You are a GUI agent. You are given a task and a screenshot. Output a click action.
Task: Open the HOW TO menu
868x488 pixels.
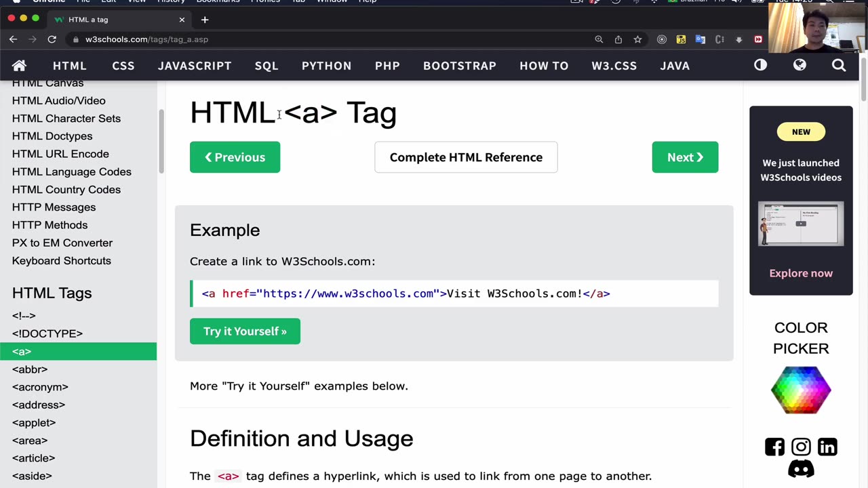(x=544, y=66)
